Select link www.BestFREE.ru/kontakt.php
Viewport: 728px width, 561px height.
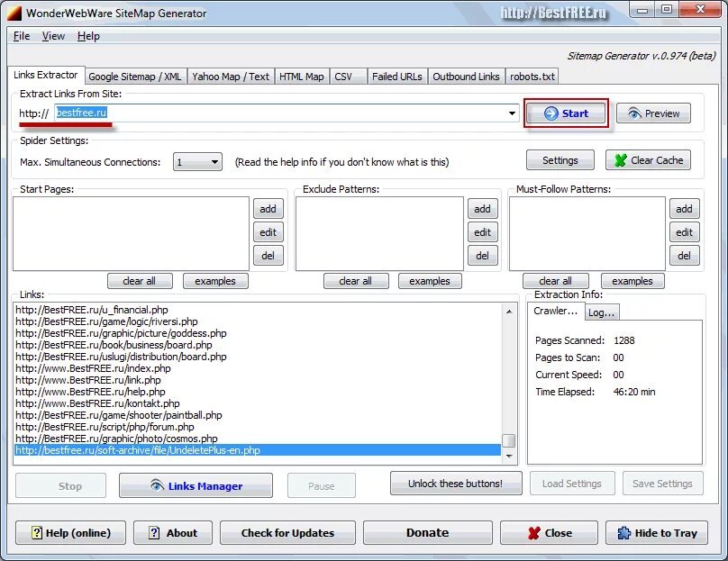tap(97, 403)
